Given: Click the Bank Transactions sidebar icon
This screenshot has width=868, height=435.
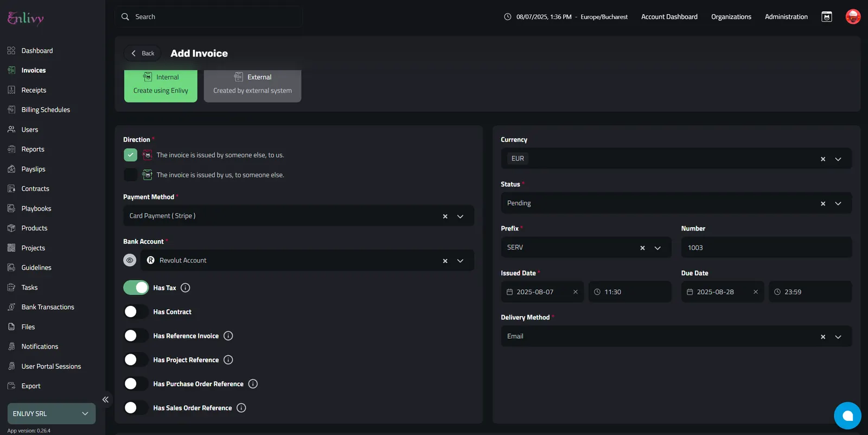Looking at the screenshot, I should [11, 307].
